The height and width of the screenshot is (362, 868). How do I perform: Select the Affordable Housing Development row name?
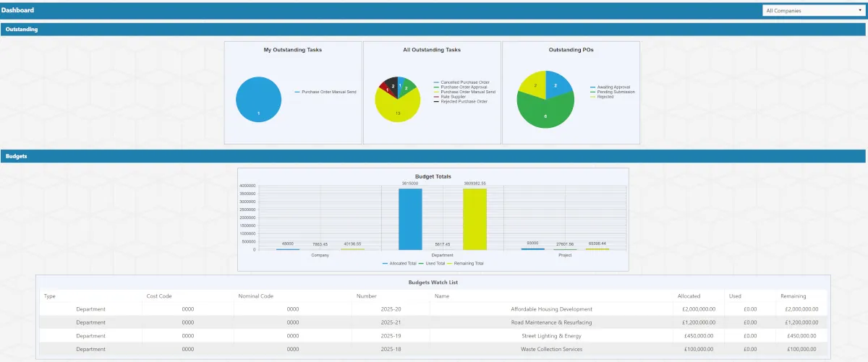tap(551, 309)
